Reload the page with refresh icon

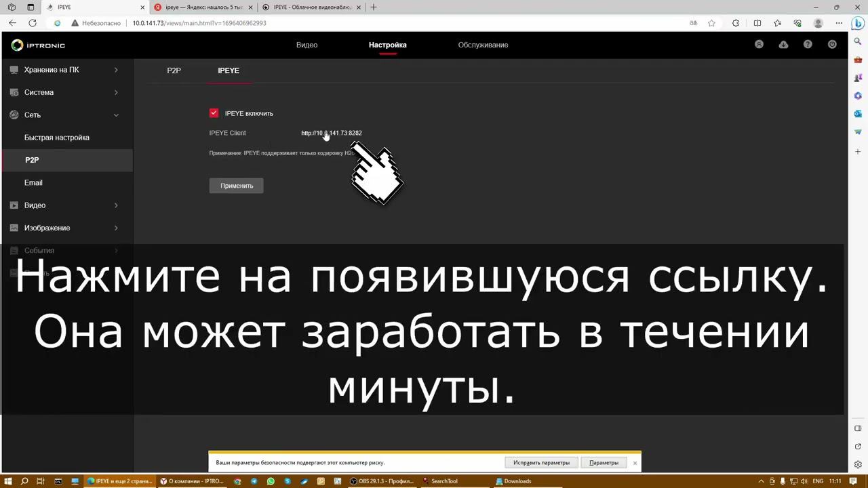[x=33, y=23]
